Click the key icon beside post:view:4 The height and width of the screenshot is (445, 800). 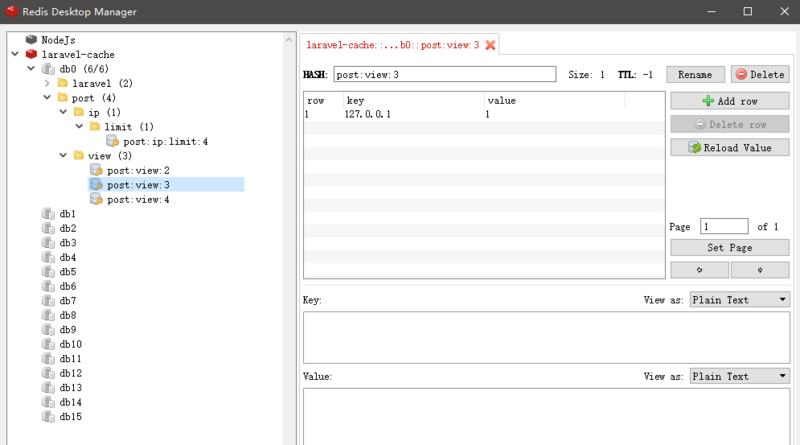click(96, 199)
